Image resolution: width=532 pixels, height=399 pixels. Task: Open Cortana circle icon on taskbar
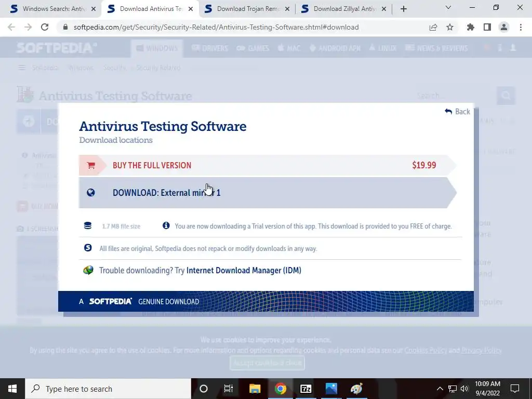(x=204, y=389)
